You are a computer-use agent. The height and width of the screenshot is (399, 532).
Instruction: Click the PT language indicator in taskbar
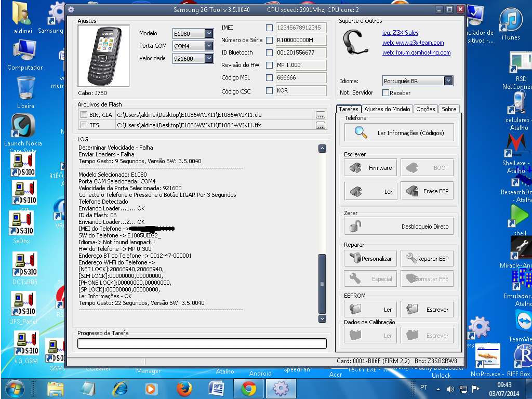tap(424, 387)
